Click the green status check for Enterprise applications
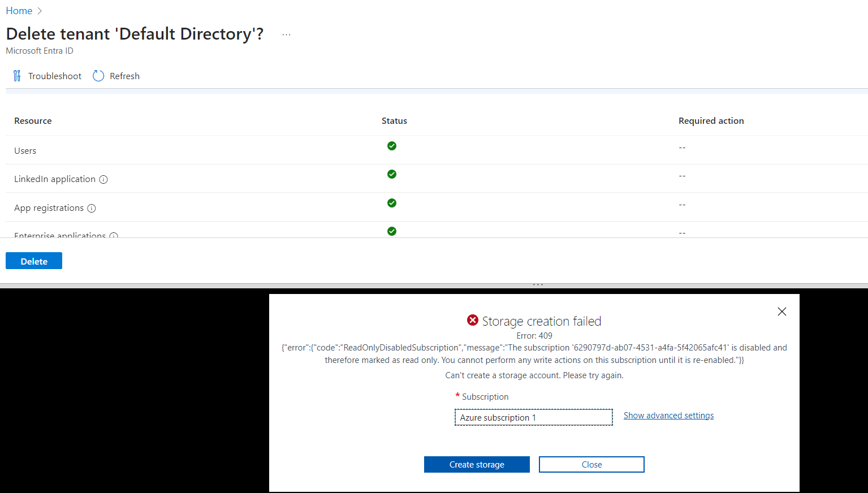This screenshot has width=868, height=493. point(392,231)
